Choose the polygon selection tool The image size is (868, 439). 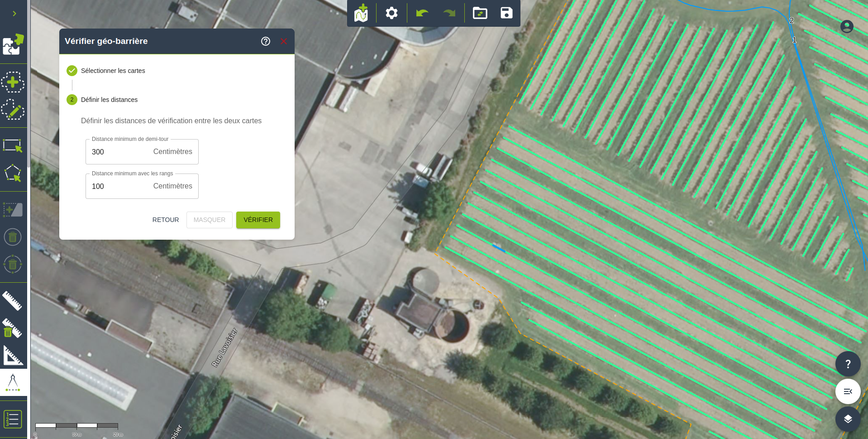(13, 173)
